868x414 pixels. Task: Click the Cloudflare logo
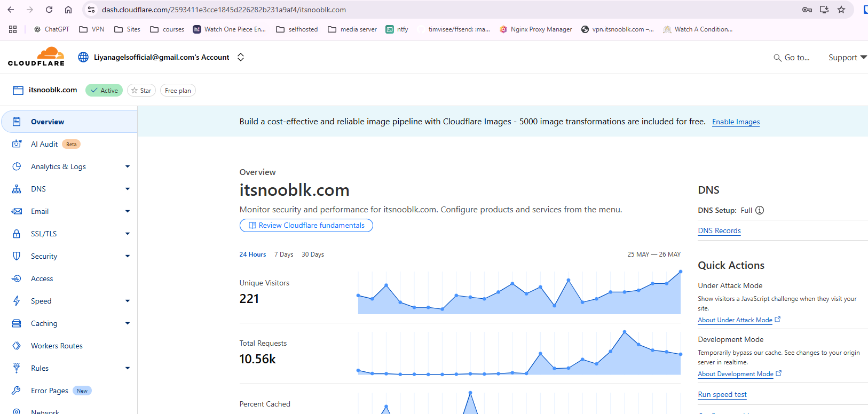click(36, 57)
